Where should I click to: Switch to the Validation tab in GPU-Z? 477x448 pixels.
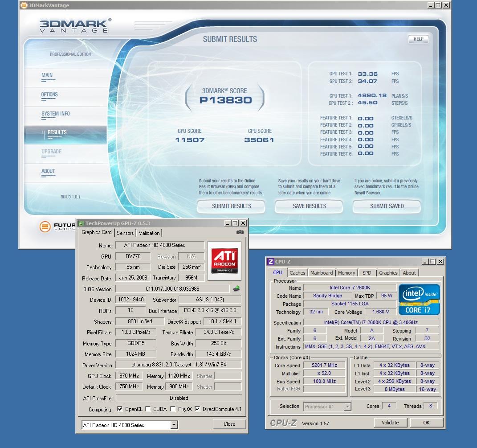(x=149, y=233)
